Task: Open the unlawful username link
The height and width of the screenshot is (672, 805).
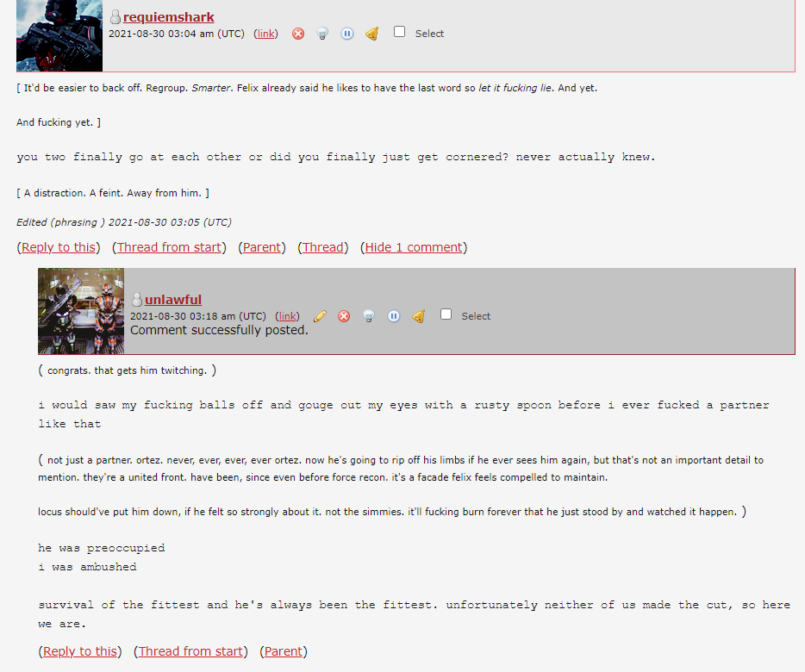Action: pyautogui.click(x=173, y=299)
